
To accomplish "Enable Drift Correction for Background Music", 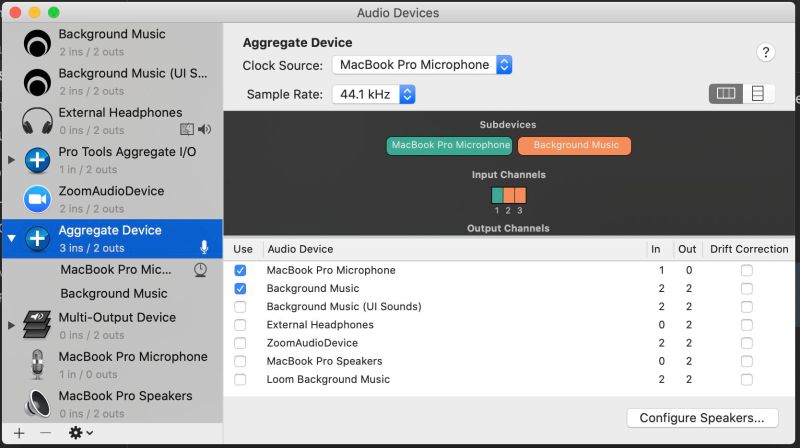I will 747,289.
